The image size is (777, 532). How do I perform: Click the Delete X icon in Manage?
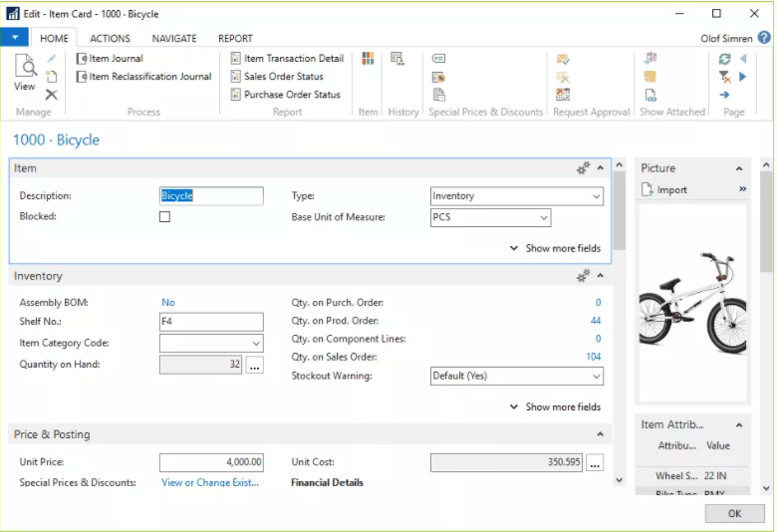[52, 95]
